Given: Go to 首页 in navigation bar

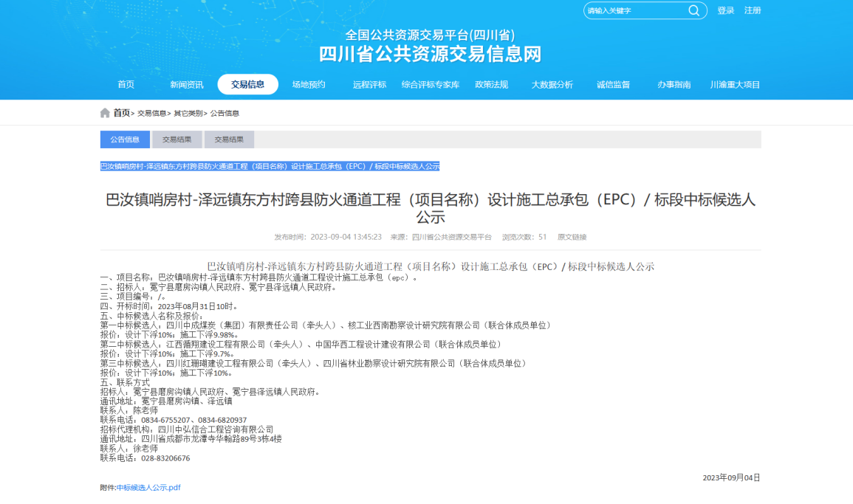Looking at the screenshot, I should (126, 85).
